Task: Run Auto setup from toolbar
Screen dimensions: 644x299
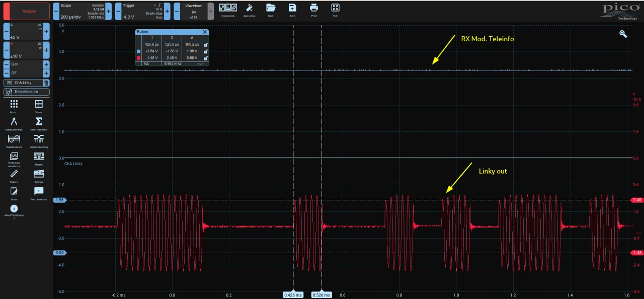Action: (x=250, y=10)
